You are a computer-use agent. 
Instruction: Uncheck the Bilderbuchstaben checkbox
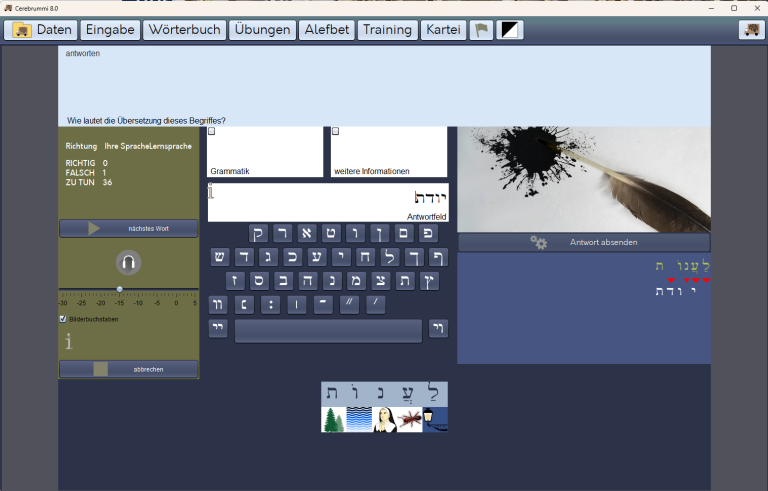pos(63,319)
